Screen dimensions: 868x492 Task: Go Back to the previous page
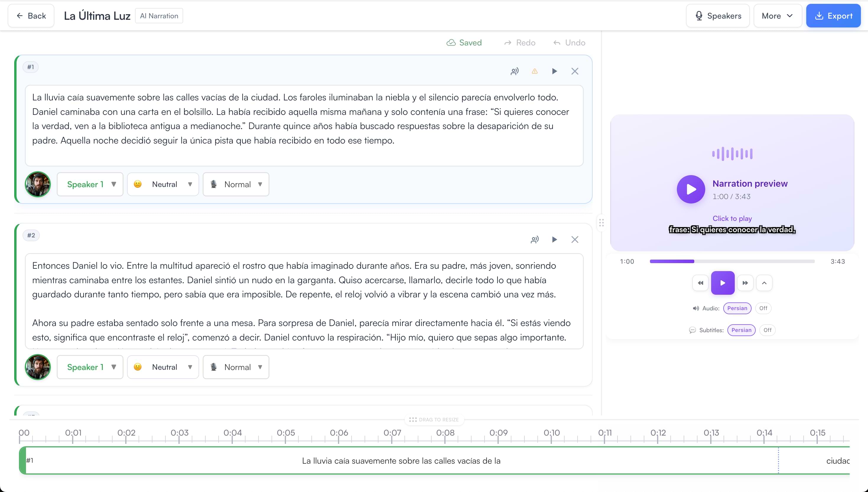pos(31,16)
